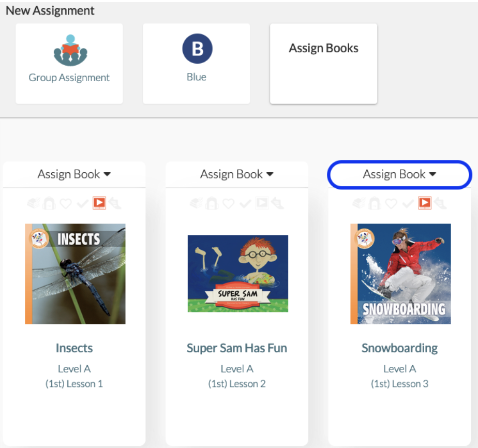This screenshot has height=448, width=478.
Task: Click the book stack icon above Snowboarding
Action: [359, 203]
